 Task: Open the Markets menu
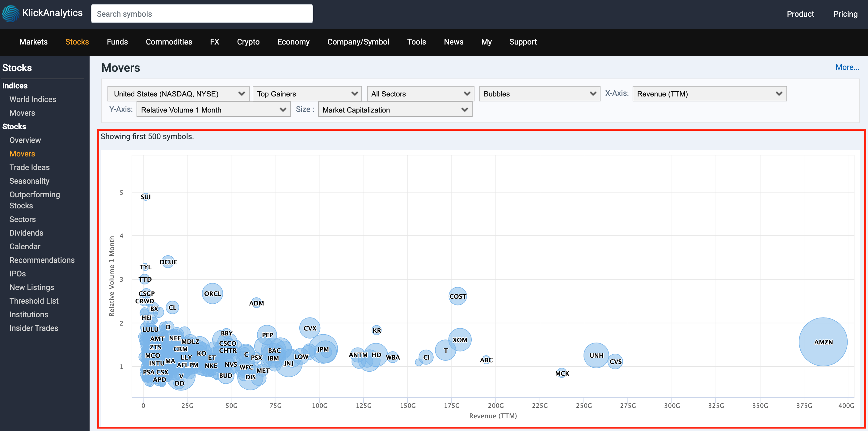(x=33, y=42)
